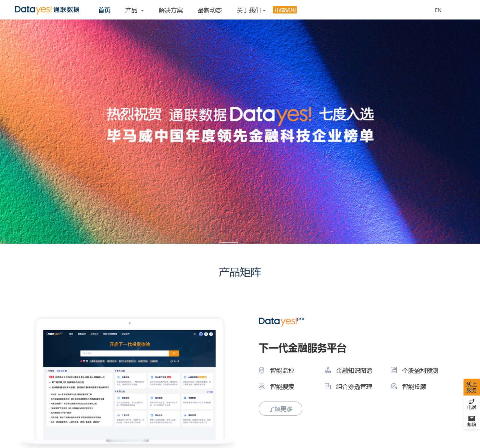Click the 邮箱 envelope icon in sidebar
The width and height of the screenshot is (480, 448).
(472, 418)
